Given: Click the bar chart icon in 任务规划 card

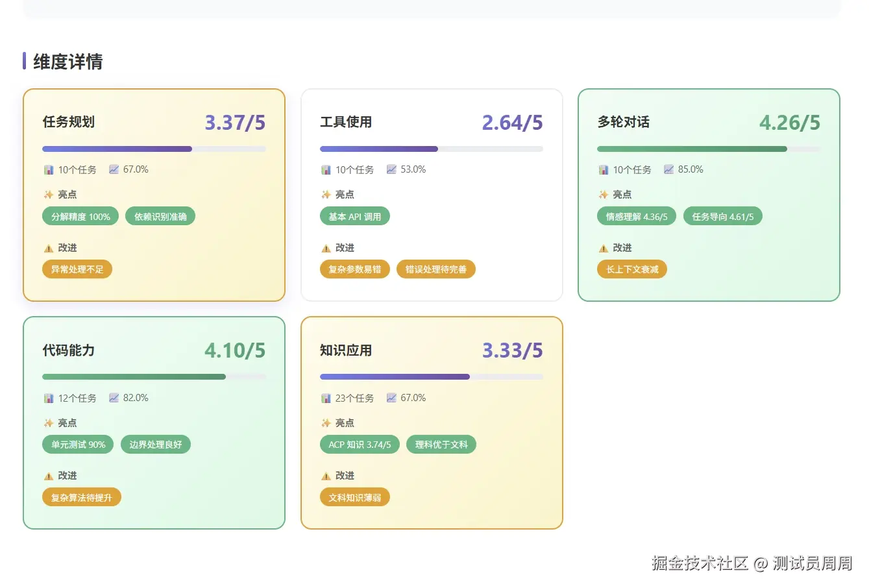Looking at the screenshot, I should click(x=49, y=170).
